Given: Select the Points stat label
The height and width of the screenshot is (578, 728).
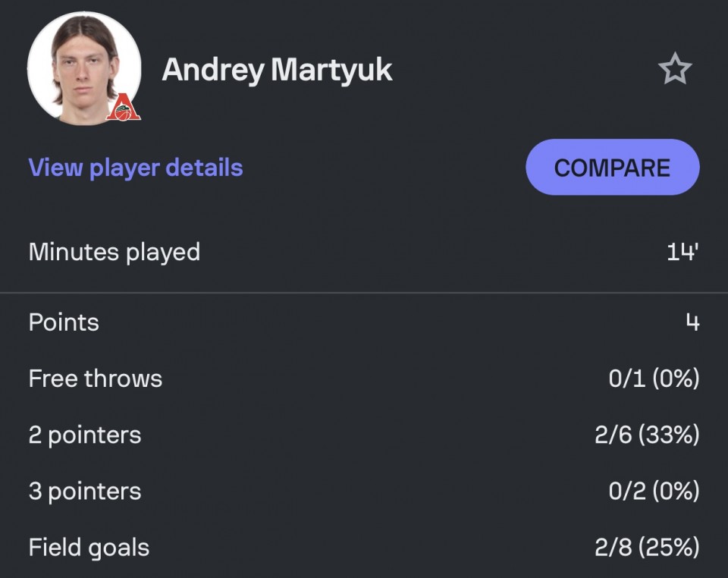Looking at the screenshot, I should (x=64, y=322).
